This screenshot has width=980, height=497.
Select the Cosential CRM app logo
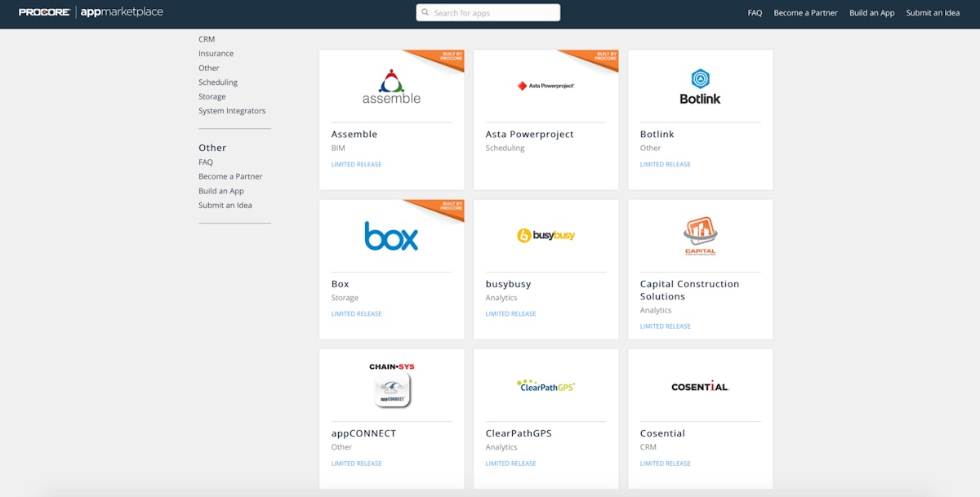(x=700, y=386)
